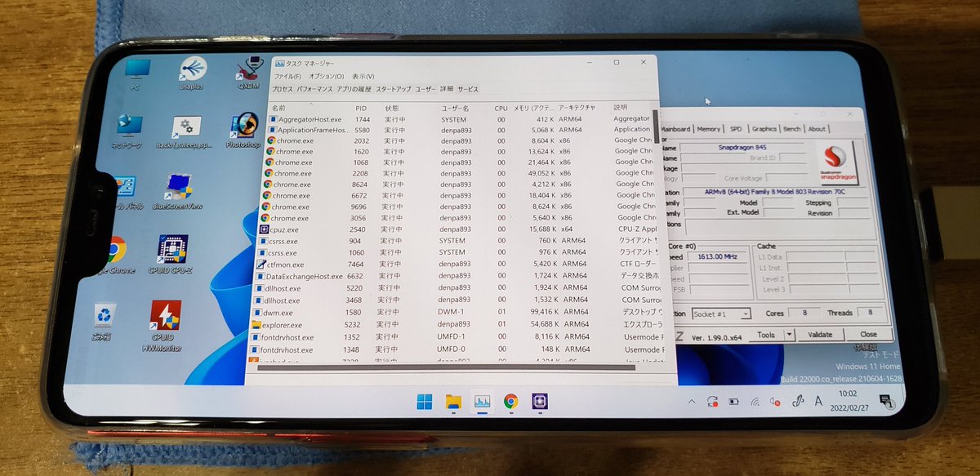This screenshot has height=476, width=980.
Task: Open the BlueScreenView desktop shortcut
Action: (x=177, y=192)
